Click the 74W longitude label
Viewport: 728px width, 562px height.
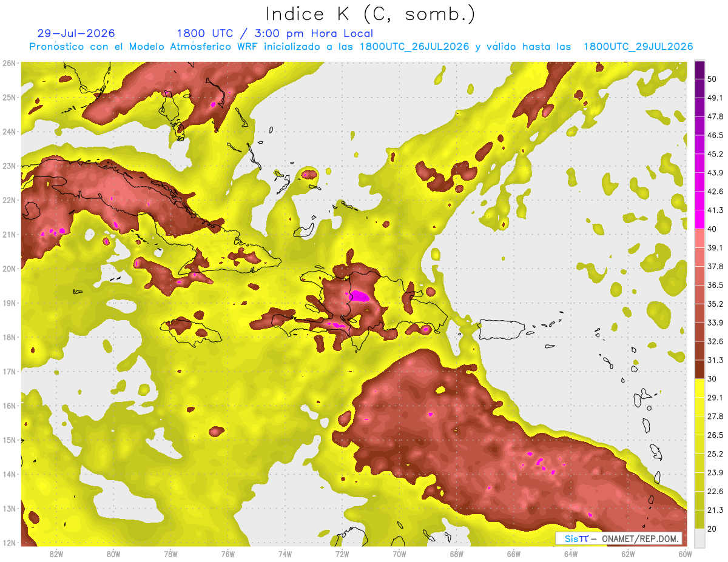tap(285, 554)
